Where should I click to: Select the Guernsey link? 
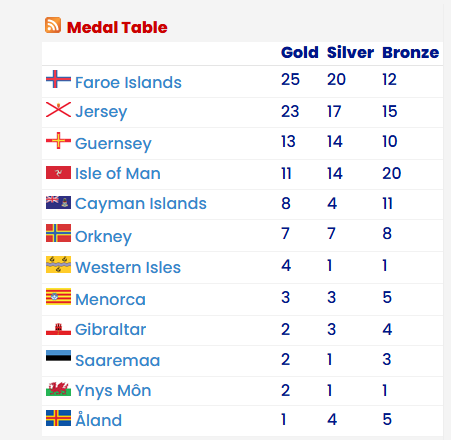point(113,144)
